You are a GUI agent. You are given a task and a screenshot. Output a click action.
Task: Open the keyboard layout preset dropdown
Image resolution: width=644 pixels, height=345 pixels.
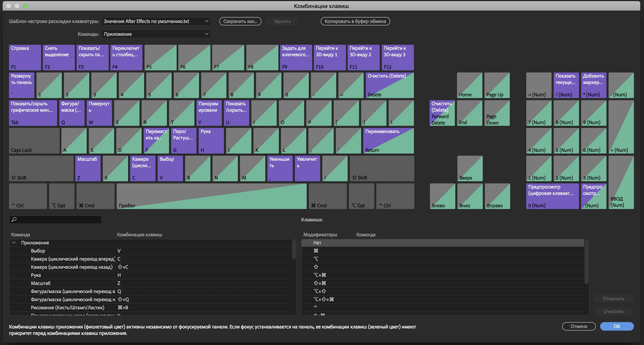156,21
